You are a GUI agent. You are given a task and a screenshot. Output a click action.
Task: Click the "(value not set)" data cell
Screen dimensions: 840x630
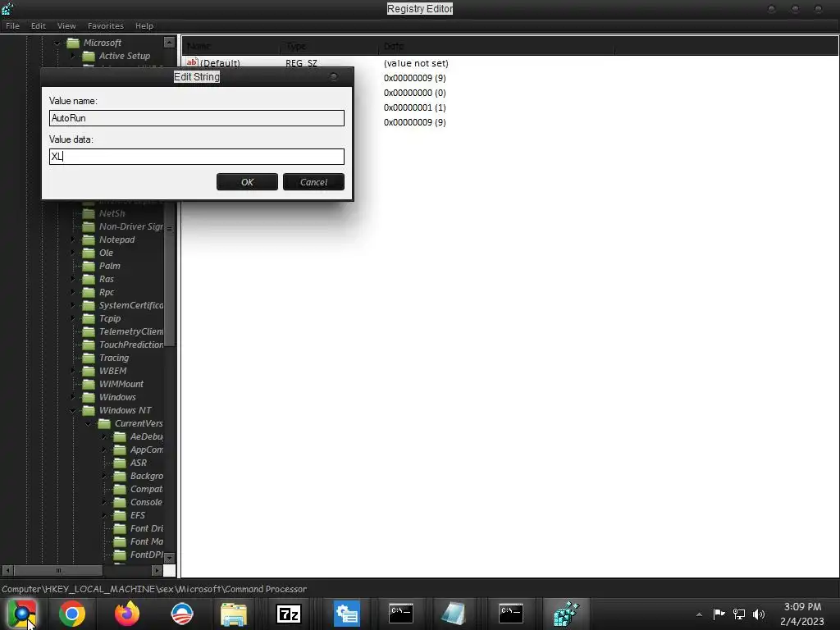pos(416,63)
